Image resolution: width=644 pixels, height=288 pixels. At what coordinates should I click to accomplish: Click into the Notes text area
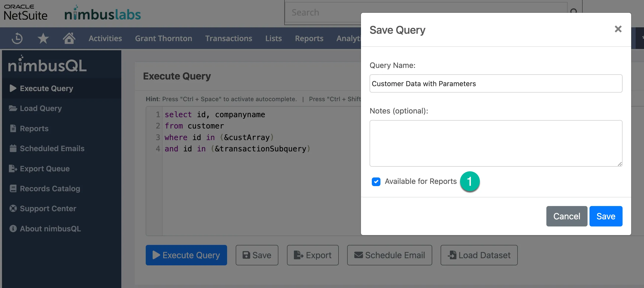click(x=496, y=143)
